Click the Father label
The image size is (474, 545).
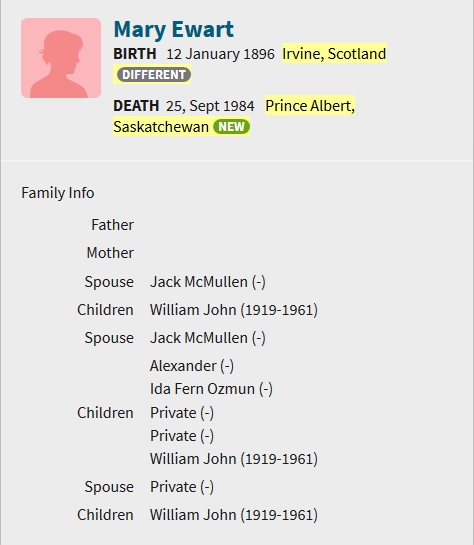(113, 225)
